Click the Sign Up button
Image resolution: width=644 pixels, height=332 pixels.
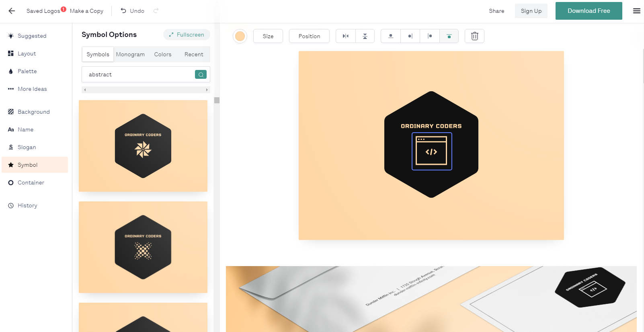click(531, 11)
